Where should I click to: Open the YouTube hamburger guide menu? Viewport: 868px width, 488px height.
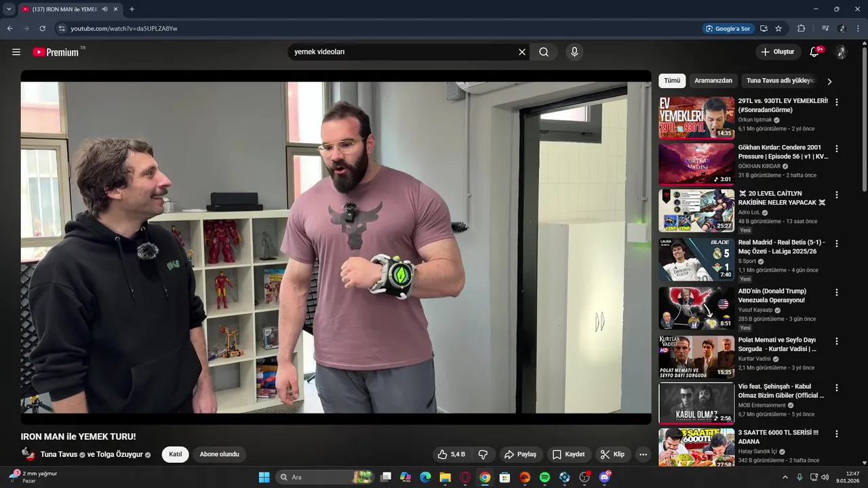coord(16,52)
